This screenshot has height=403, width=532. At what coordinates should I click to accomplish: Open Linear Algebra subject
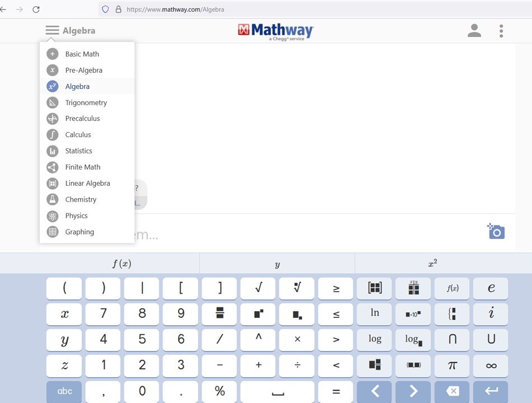87,183
